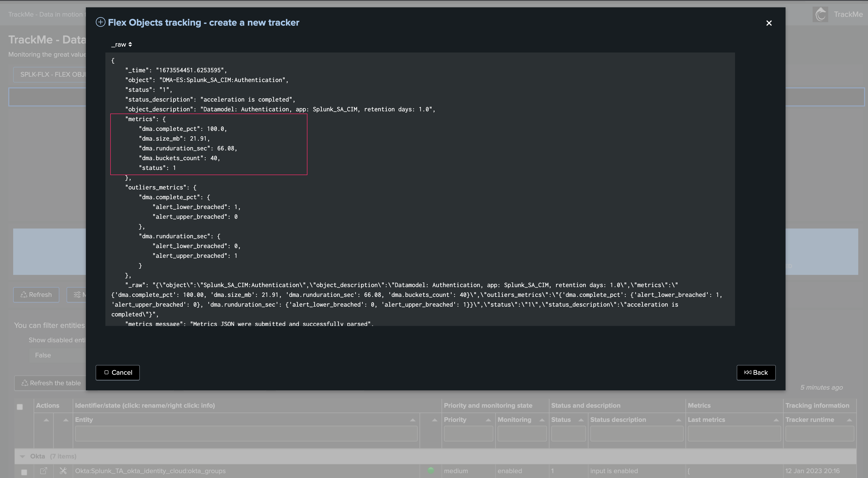Image resolution: width=868 pixels, height=478 pixels.
Task: Click the "object": DMA-ES:Splunk_SA_CIM:Authentication line
Action: coord(207,80)
